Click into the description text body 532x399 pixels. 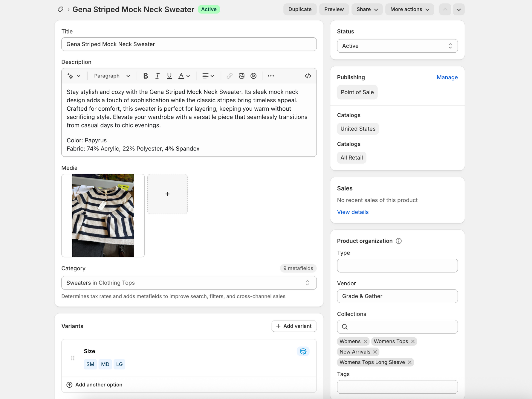pyautogui.click(x=189, y=120)
